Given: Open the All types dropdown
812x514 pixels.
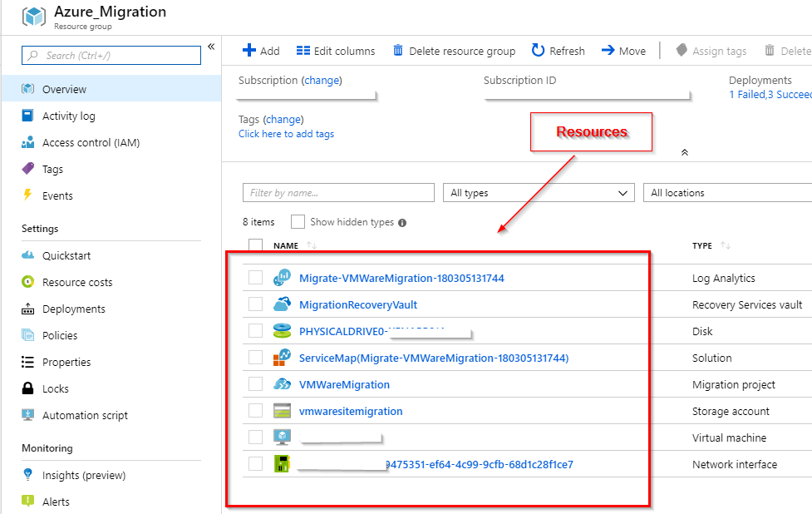Looking at the screenshot, I should point(538,193).
